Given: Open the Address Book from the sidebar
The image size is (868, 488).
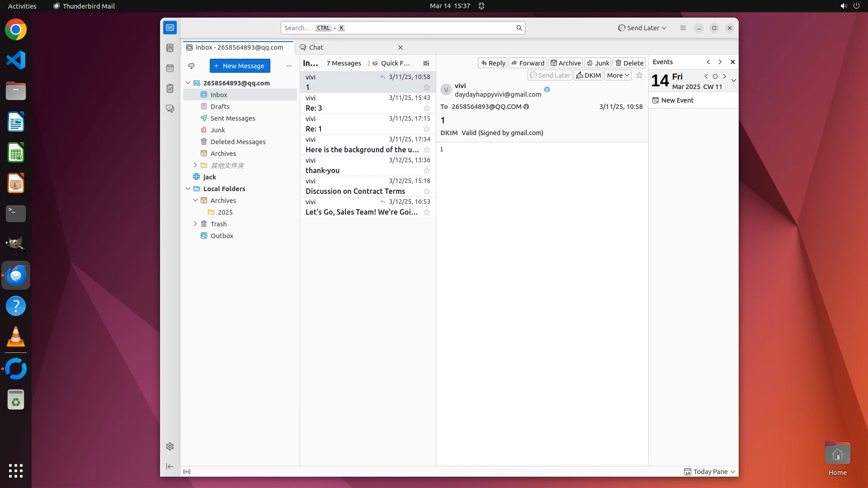Looking at the screenshot, I should click(x=170, y=48).
